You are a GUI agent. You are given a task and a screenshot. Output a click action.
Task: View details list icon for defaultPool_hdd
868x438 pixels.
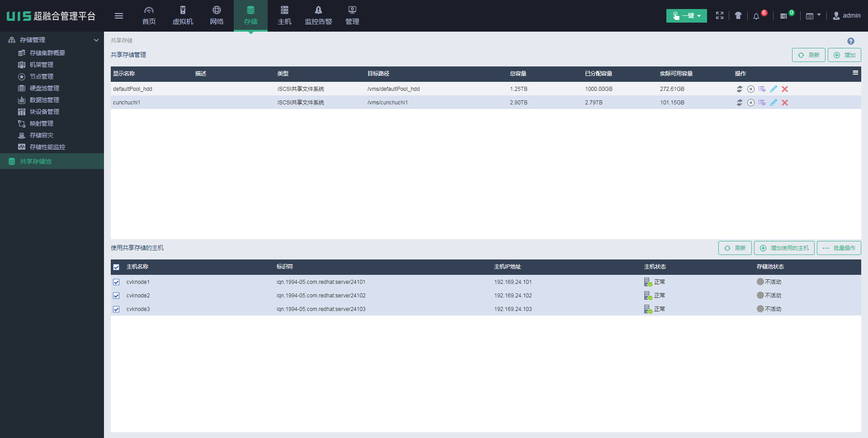762,89
